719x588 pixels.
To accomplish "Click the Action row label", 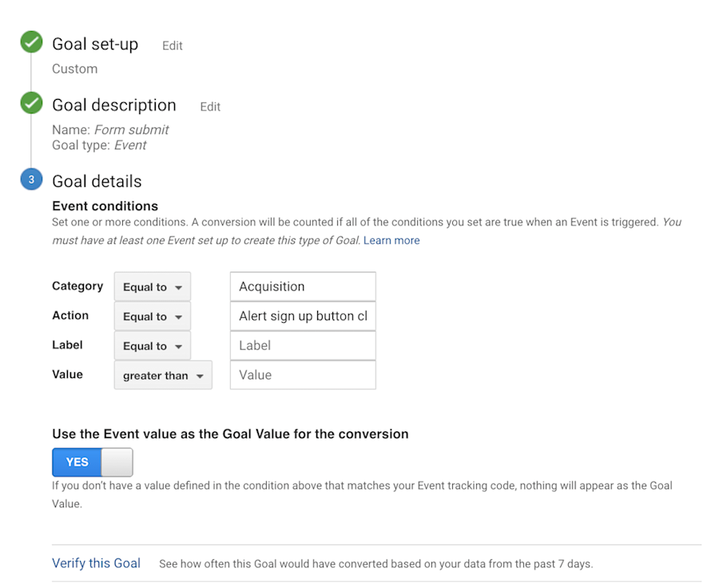I will click(70, 316).
